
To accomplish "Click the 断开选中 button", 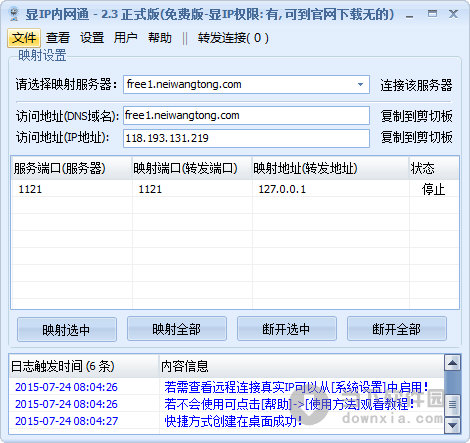I will [x=287, y=329].
